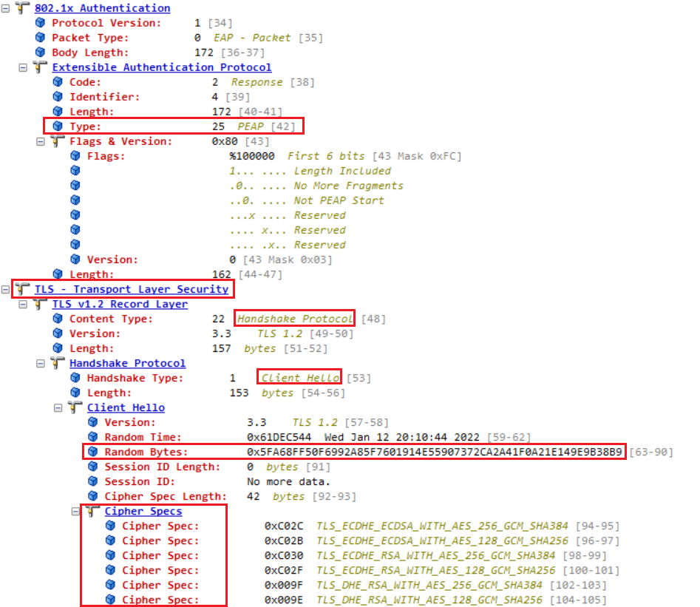
Task: Collapse the Client Hello node
Action: click(x=58, y=408)
